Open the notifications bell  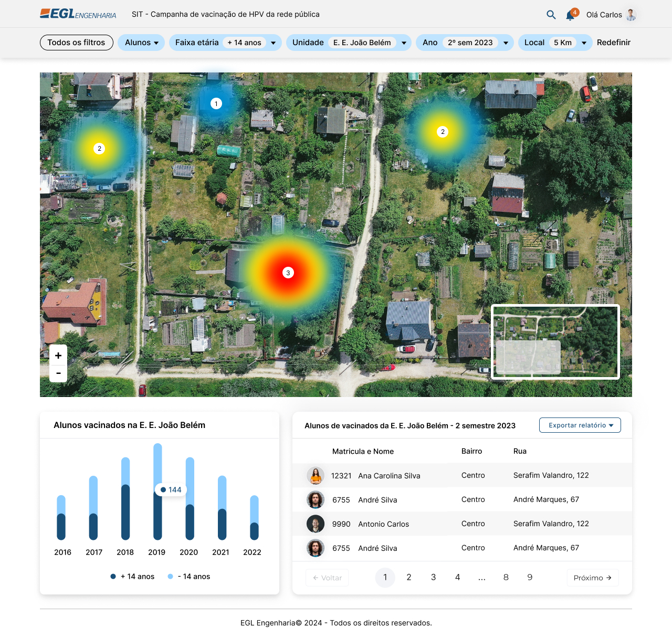(570, 15)
